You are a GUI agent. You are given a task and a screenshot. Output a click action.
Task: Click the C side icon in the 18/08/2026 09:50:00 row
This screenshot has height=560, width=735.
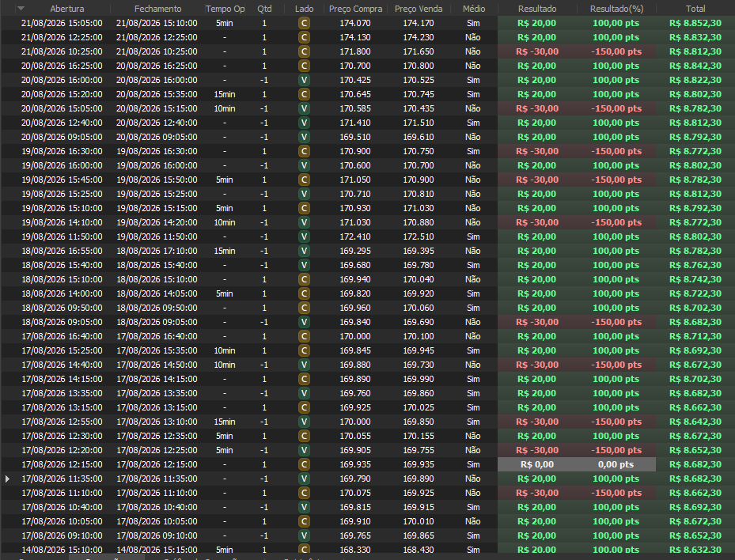304,308
